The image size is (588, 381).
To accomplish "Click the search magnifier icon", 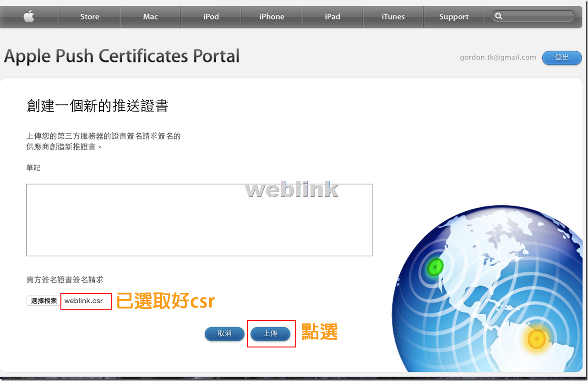I will point(499,16).
